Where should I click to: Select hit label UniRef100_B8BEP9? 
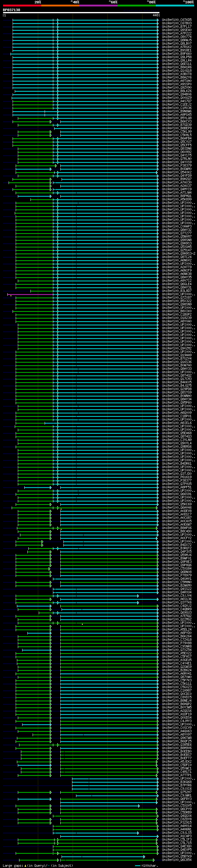(177, 128)
